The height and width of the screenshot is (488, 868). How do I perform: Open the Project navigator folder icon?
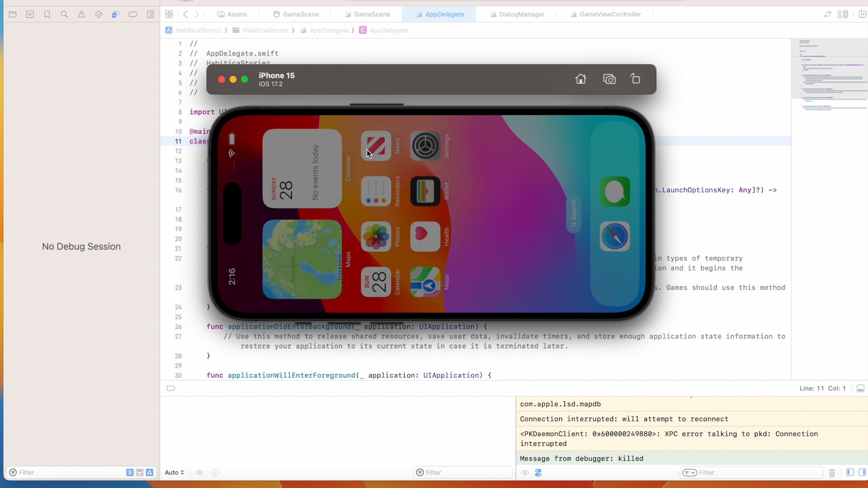[13, 14]
